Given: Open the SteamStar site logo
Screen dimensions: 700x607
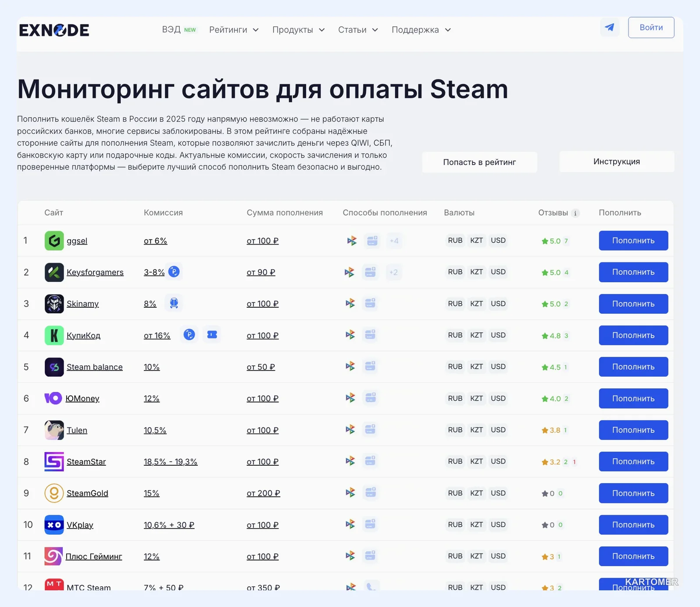Looking at the screenshot, I should pos(54,462).
